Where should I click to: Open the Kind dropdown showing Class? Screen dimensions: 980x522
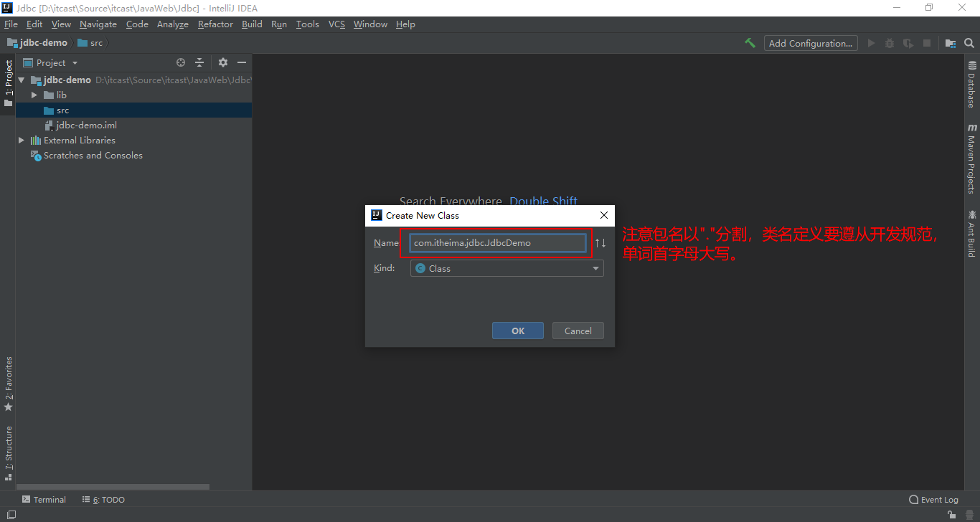[x=507, y=268]
